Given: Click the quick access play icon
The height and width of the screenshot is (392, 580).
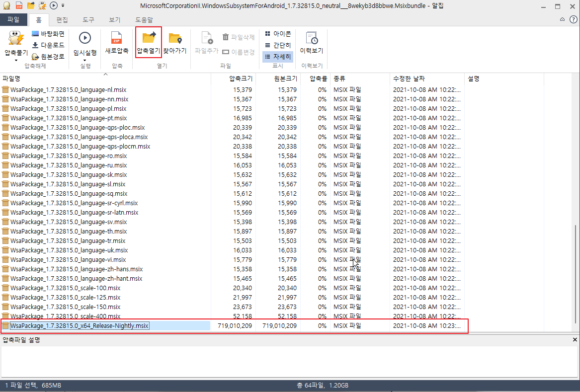Looking at the screenshot, I should point(54,5).
